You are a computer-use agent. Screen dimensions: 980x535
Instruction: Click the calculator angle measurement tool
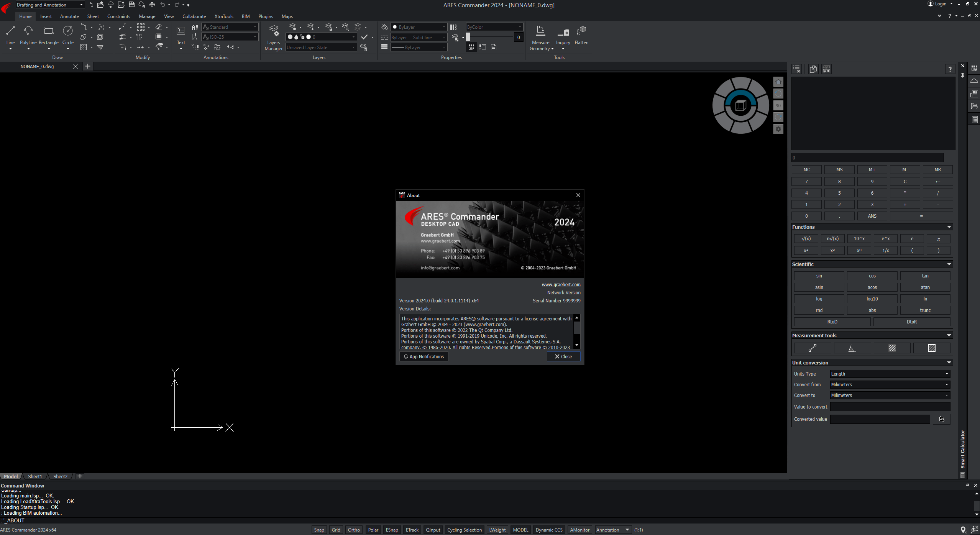852,348
